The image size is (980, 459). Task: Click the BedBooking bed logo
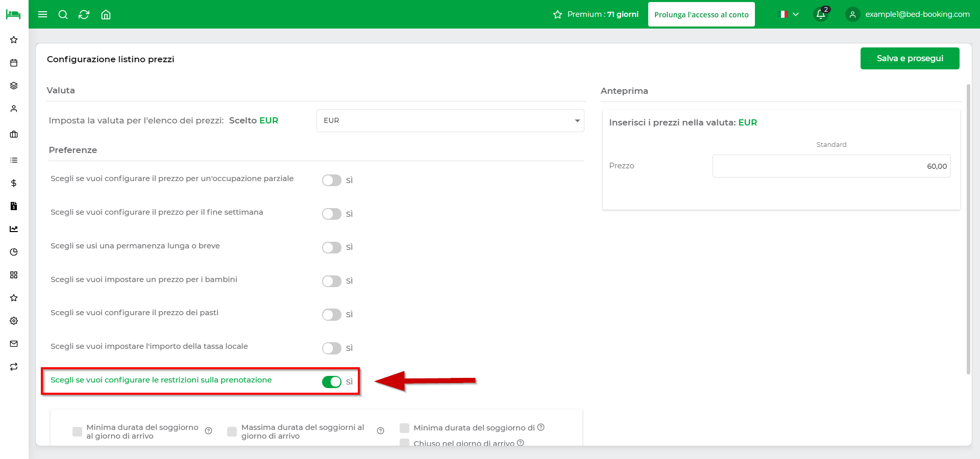tap(13, 14)
